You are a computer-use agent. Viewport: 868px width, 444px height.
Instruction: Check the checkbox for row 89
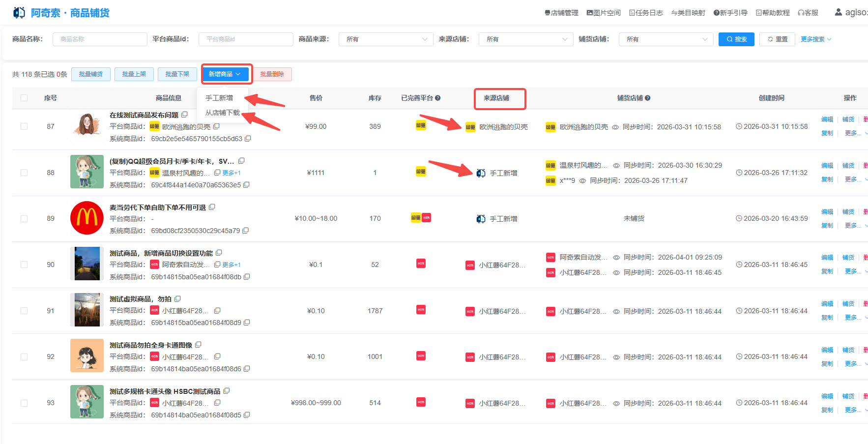point(24,219)
